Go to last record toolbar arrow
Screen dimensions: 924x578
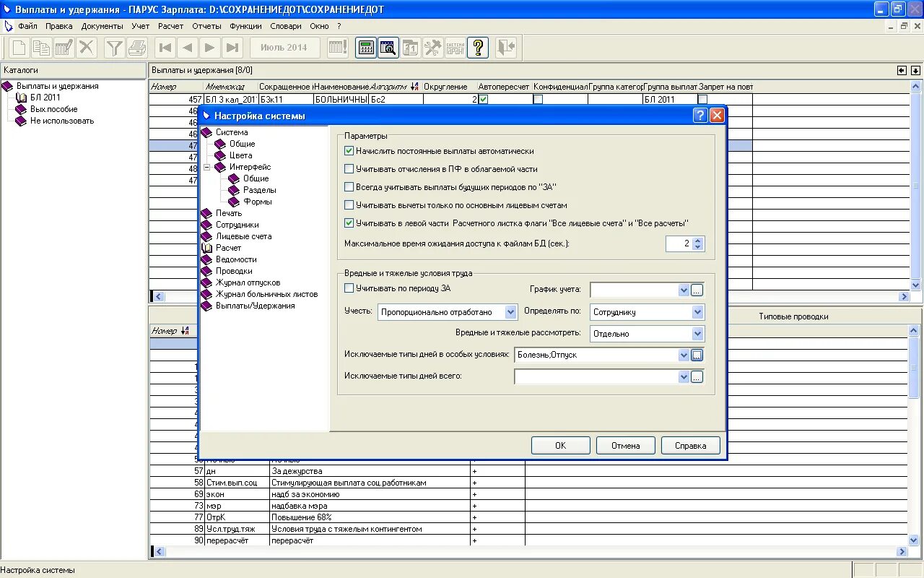[232, 48]
